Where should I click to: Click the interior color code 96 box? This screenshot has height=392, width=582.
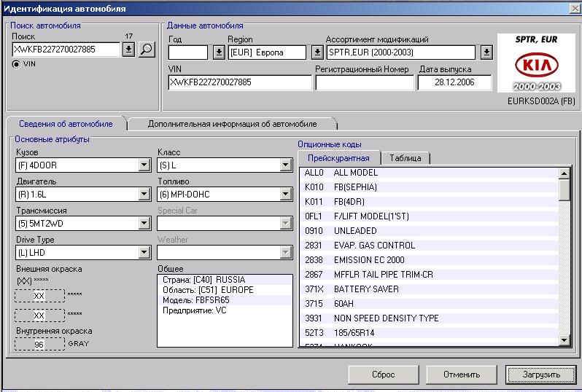[x=39, y=344]
